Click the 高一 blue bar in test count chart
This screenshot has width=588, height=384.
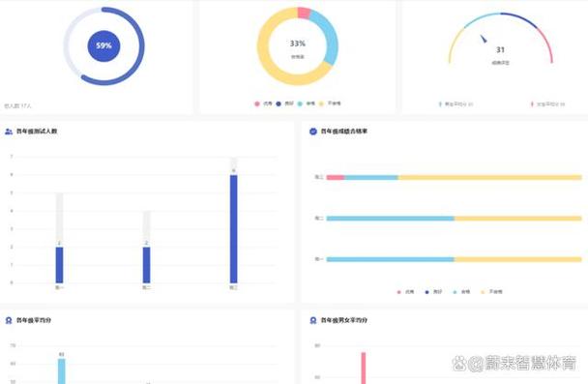tap(59, 265)
